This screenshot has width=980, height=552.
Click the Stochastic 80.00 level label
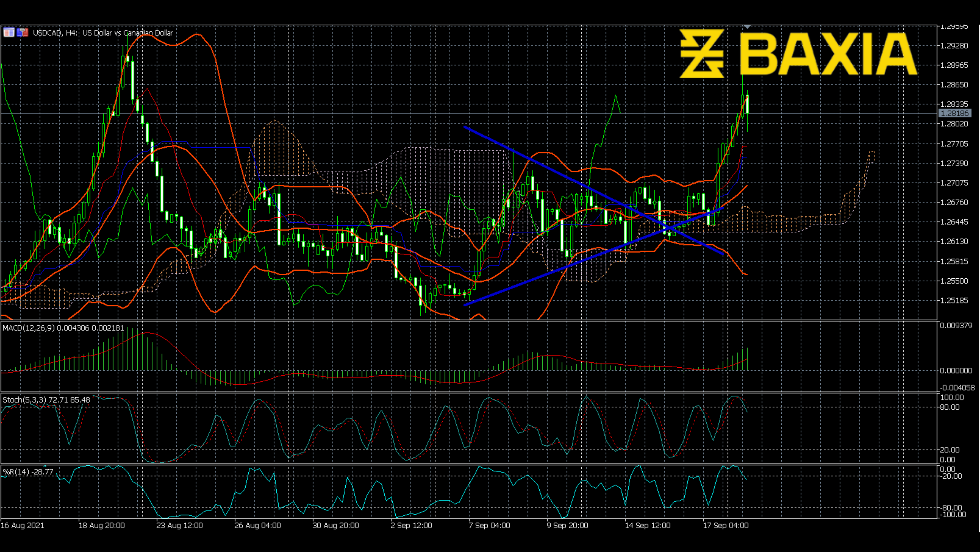point(950,407)
